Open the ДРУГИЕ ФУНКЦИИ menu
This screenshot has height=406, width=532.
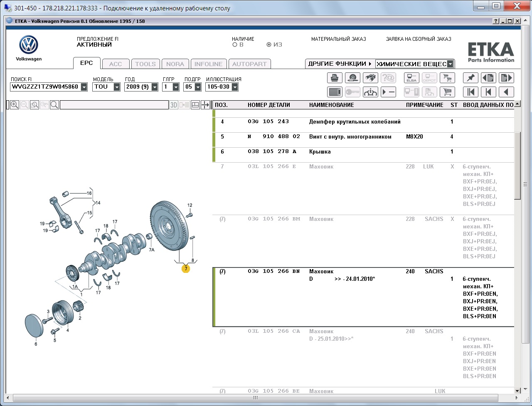(x=340, y=64)
